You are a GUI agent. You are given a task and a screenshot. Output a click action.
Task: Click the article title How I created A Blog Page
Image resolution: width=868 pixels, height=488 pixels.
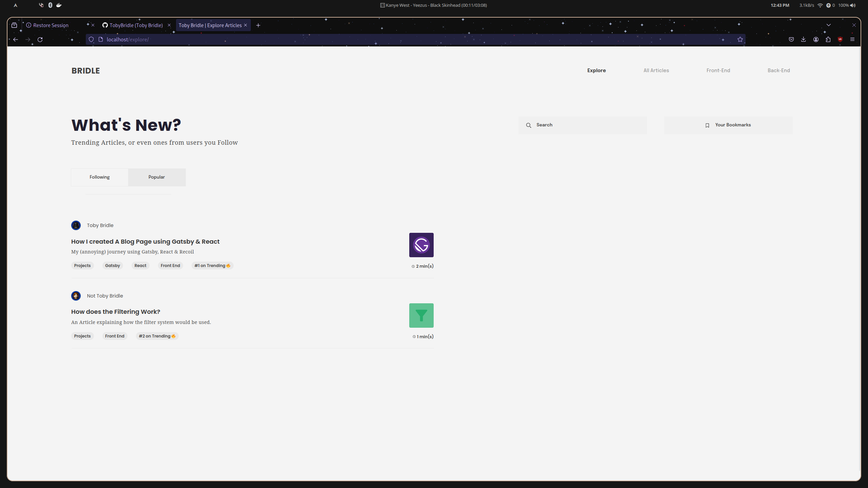tap(145, 241)
